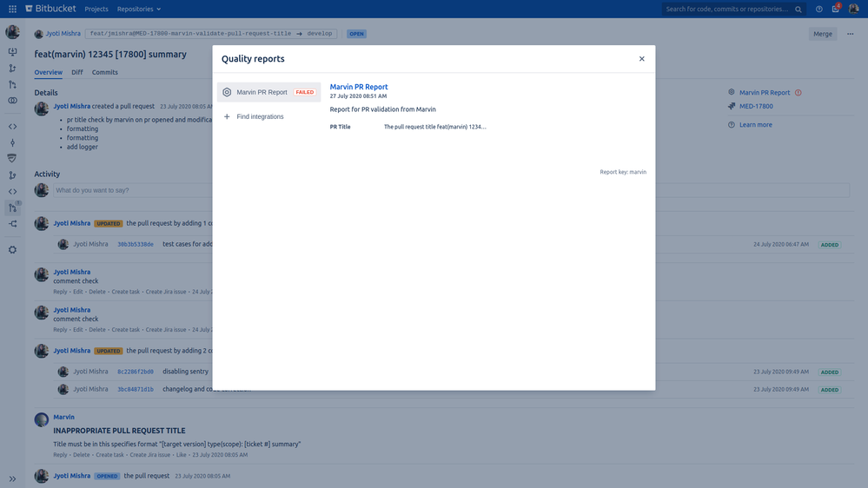Click the Jira icon next to MED-17800
The width and height of the screenshot is (868, 488).
[x=732, y=106]
